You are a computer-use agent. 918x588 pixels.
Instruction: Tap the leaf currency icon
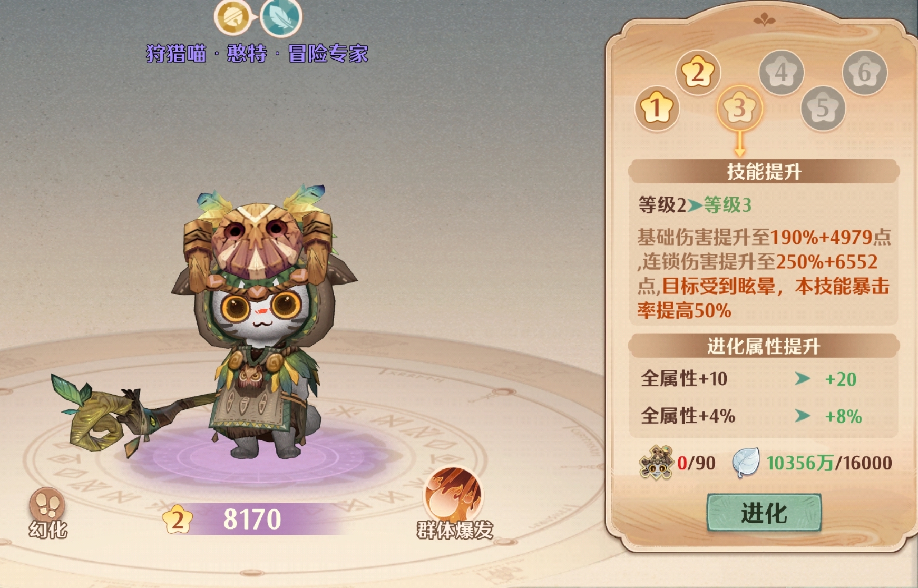point(746,463)
